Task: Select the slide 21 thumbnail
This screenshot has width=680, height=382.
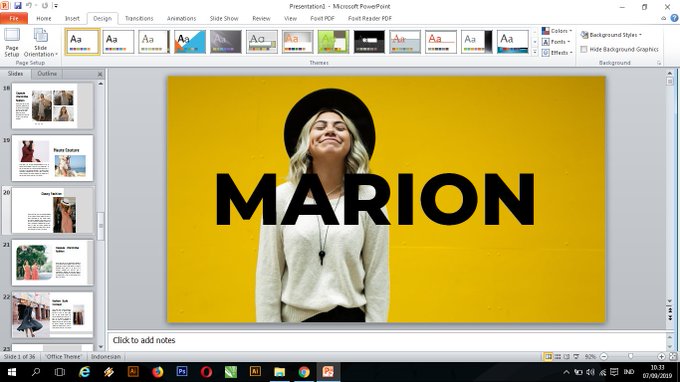Action: coord(52,262)
